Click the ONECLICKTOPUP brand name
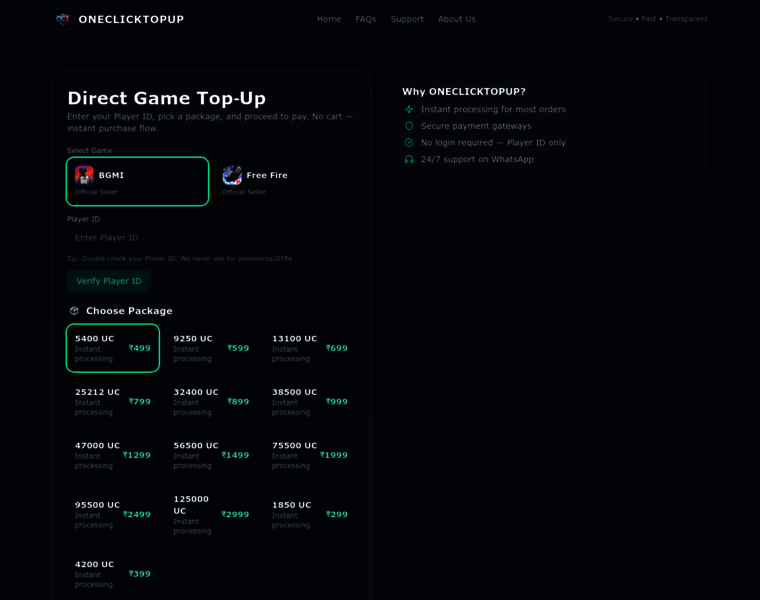The width and height of the screenshot is (760, 600). pyautogui.click(x=131, y=19)
